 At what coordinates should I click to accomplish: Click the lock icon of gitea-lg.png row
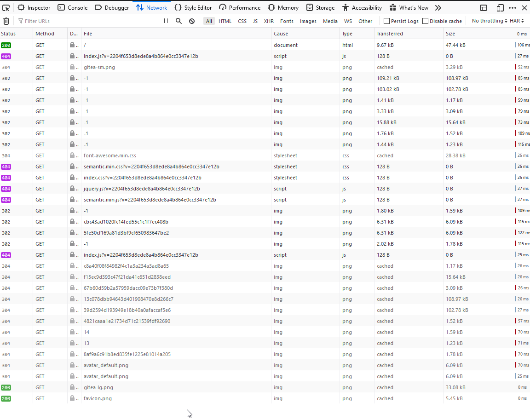click(x=72, y=387)
